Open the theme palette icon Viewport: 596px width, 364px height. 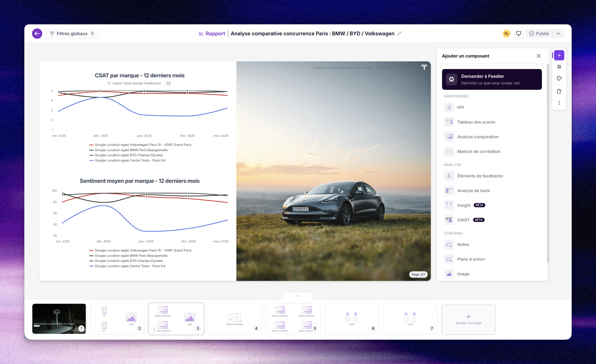tap(559, 79)
